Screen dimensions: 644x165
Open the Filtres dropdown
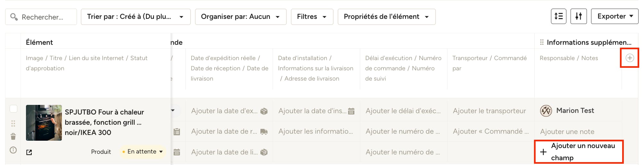tap(312, 17)
